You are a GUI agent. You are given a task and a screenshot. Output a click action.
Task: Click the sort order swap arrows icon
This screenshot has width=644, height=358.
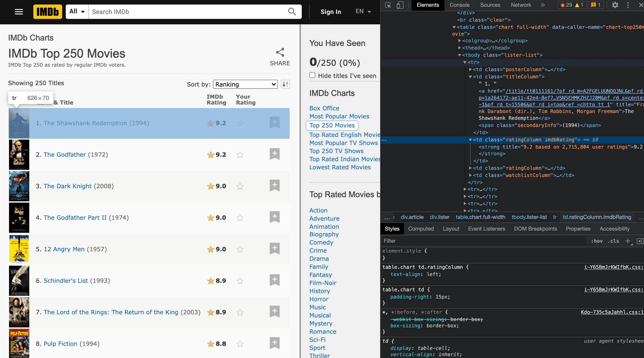click(285, 84)
